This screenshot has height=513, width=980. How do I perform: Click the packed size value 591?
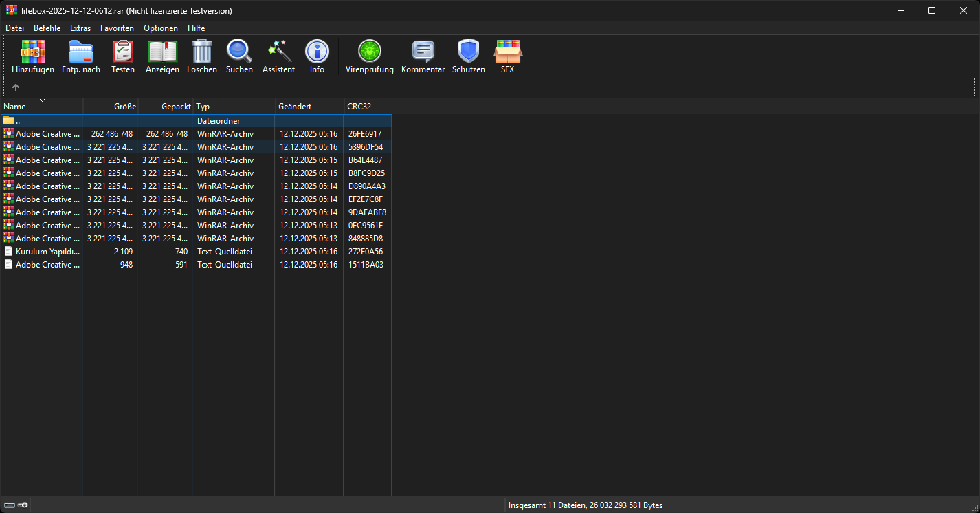[x=181, y=265]
